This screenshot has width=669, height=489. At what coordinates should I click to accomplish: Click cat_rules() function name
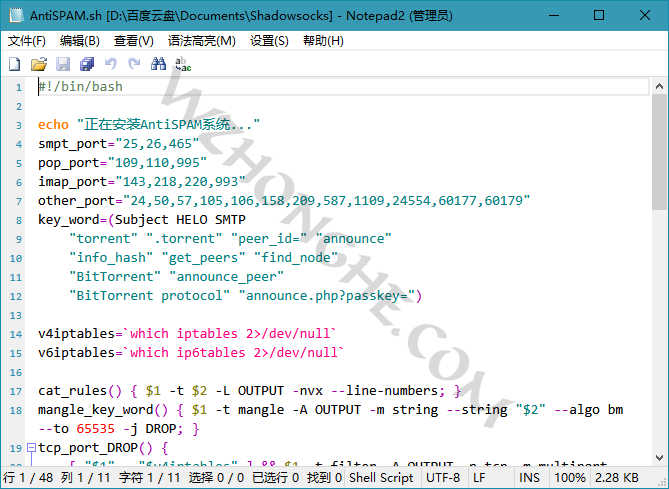pos(80,391)
